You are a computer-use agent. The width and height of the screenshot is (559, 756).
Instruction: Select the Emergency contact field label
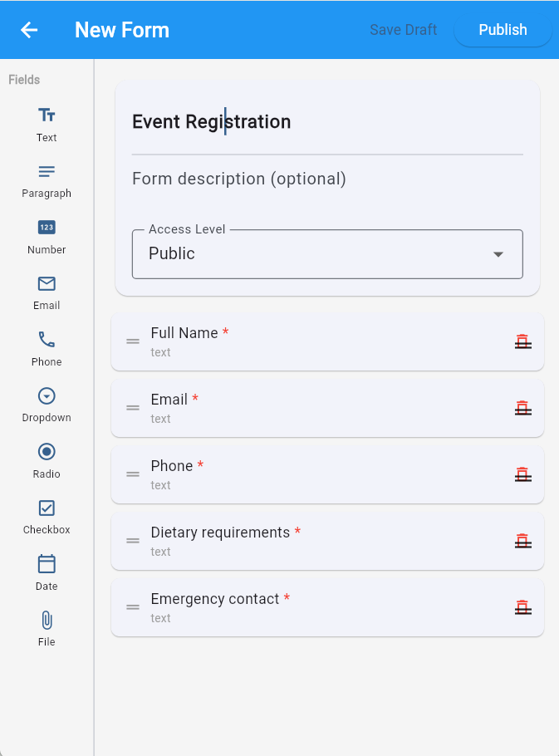(x=215, y=599)
